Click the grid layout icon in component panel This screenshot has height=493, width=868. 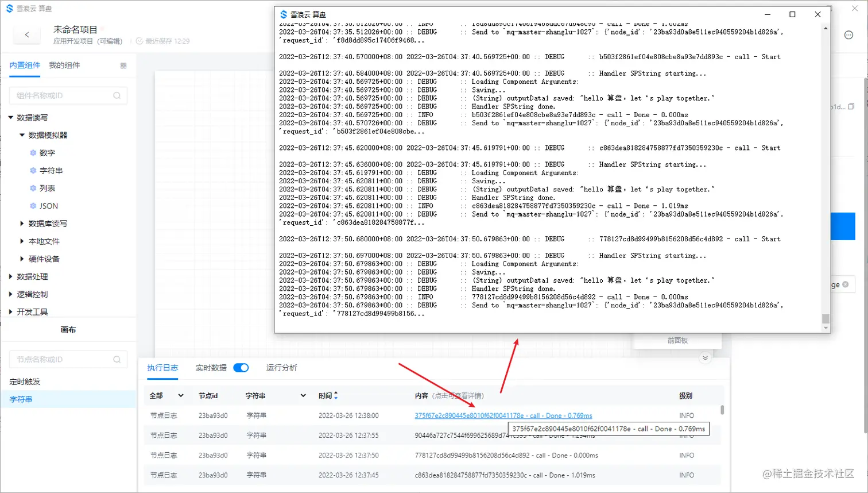pyautogui.click(x=123, y=66)
